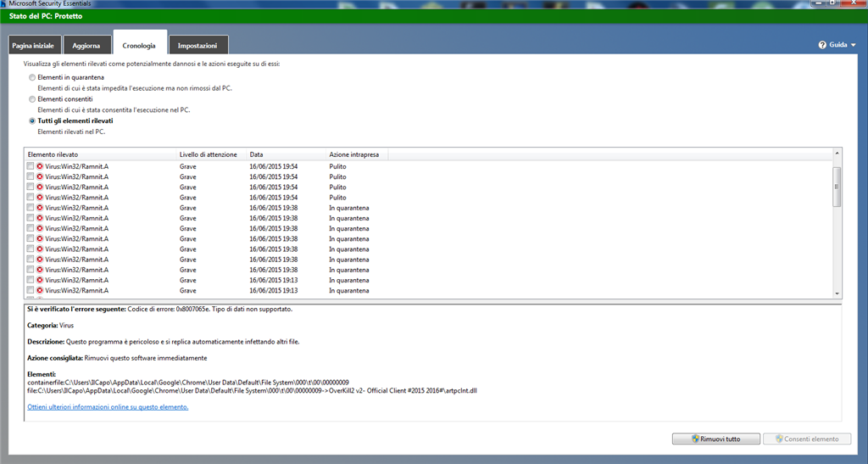Switch to the Aggiorna tab

[86, 46]
